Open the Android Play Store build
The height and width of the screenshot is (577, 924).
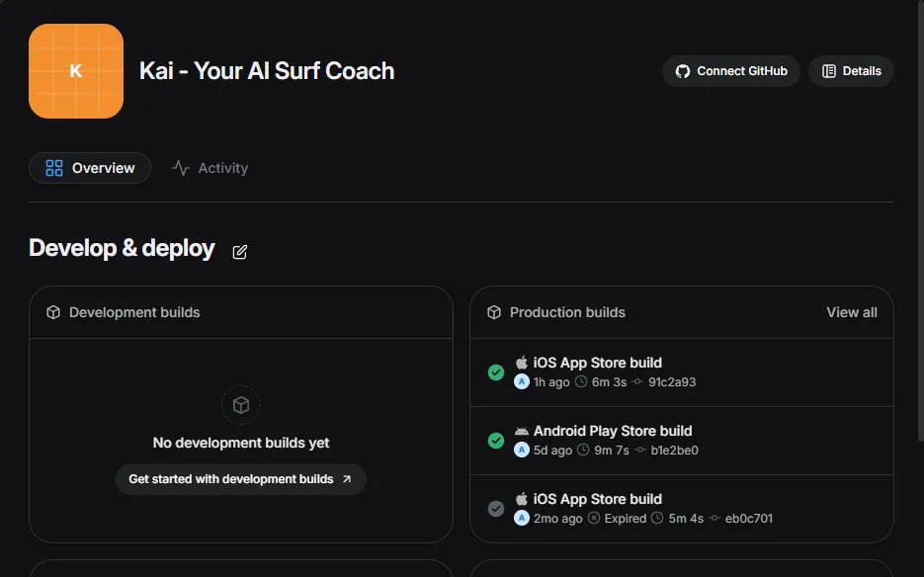pos(682,441)
